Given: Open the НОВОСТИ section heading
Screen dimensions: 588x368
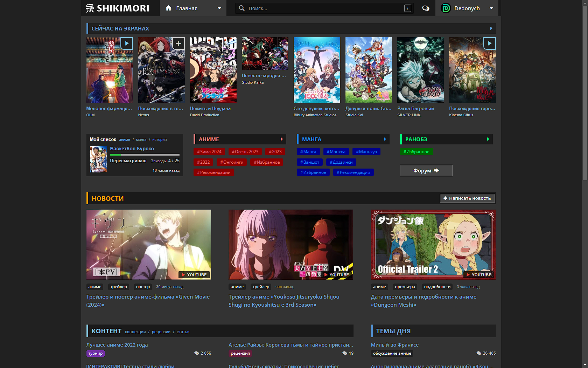Looking at the screenshot, I should pos(107,198).
